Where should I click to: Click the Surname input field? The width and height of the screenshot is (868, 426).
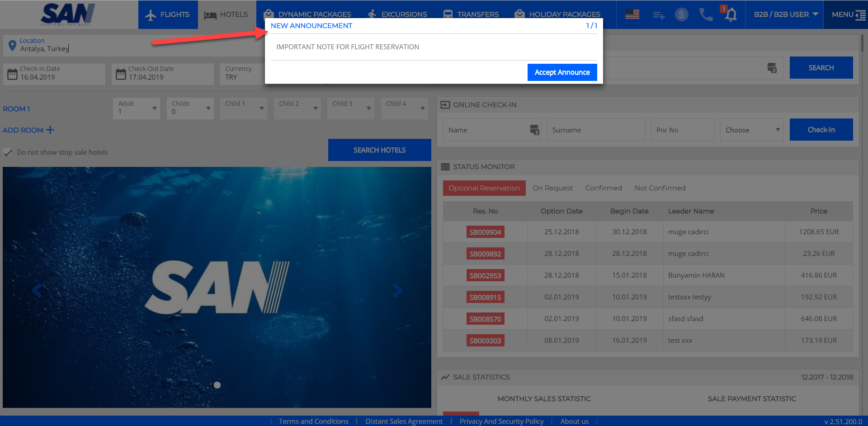596,130
